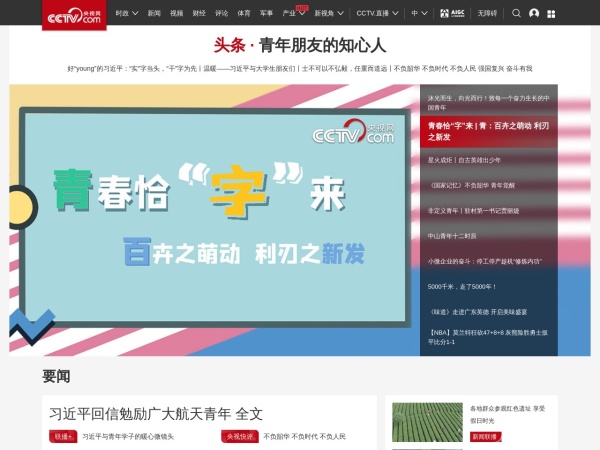Open the 【NBA】 news item in list
Image resolution: width=600 pixels, height=450 pixels.
pyautogui.click(x=488, y=336)
